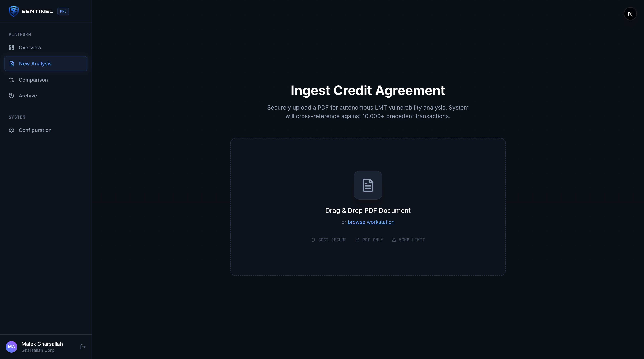The image size is (644, 359).
Task: Click the Configuration gear icon
Action: (11, 130)
